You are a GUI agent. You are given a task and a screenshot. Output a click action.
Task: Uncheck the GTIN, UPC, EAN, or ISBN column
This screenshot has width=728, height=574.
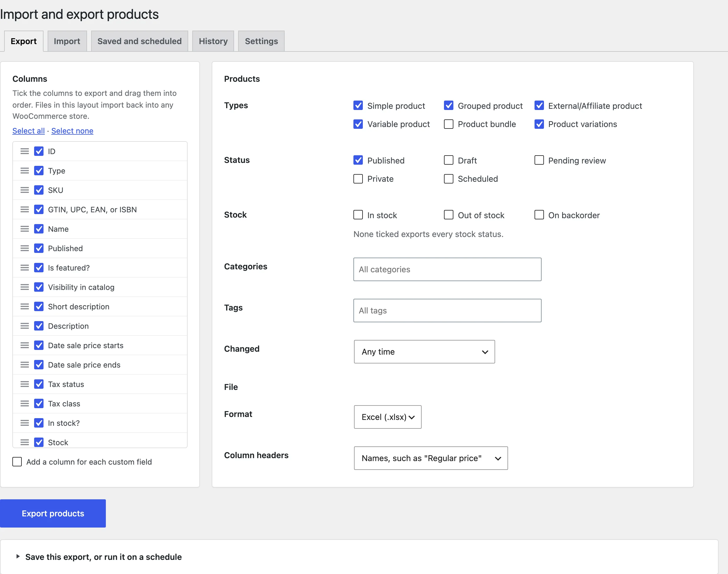39,210
